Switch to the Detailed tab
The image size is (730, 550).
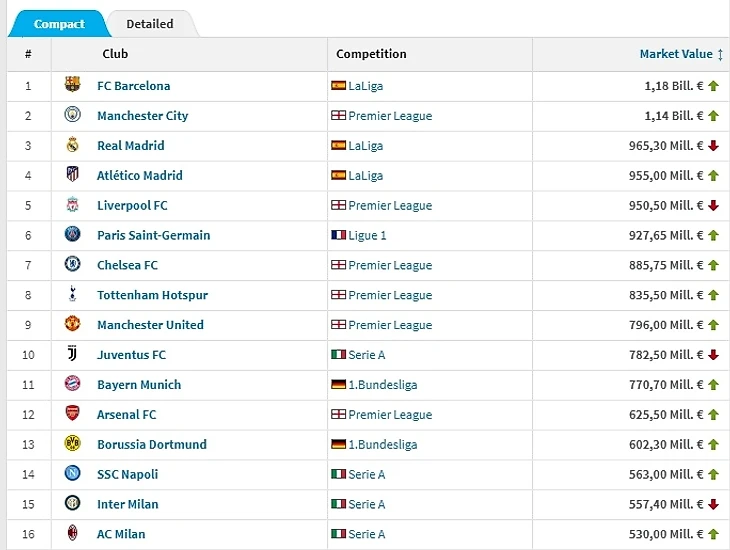click(150, 24)
